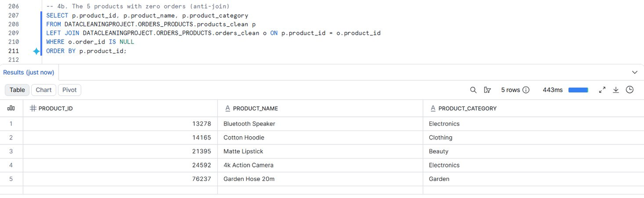
Task: Open the Results (just now) tab
Action: (x=29, y=72)
